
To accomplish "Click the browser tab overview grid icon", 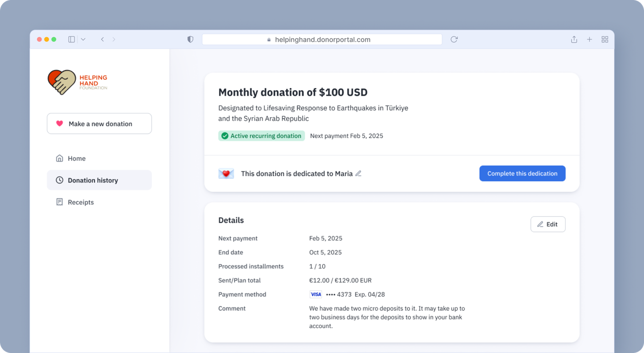I will (605, 39).
